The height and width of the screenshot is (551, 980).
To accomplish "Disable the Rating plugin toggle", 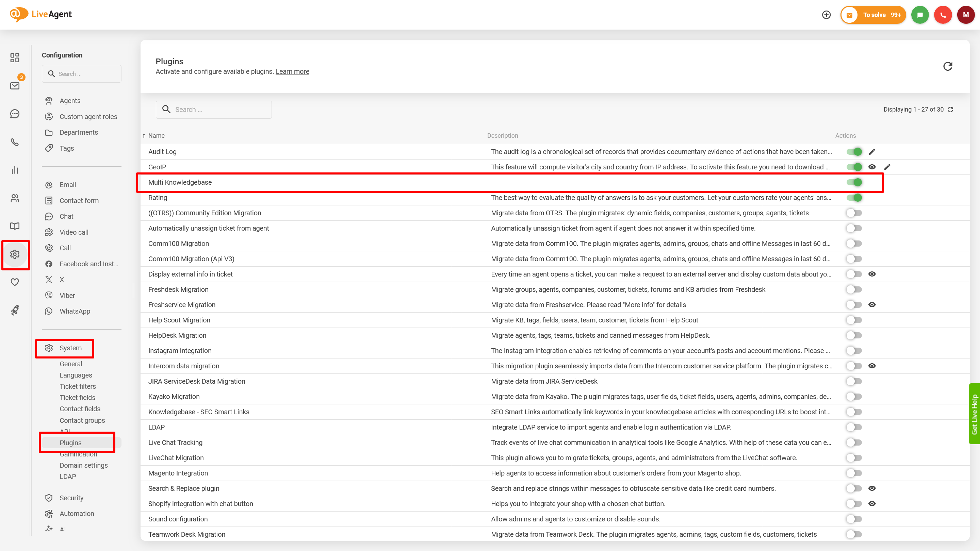I will click(854, 198).
